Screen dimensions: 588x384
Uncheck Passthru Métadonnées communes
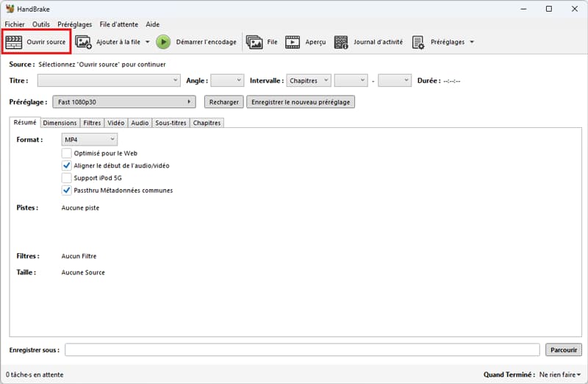66,191
